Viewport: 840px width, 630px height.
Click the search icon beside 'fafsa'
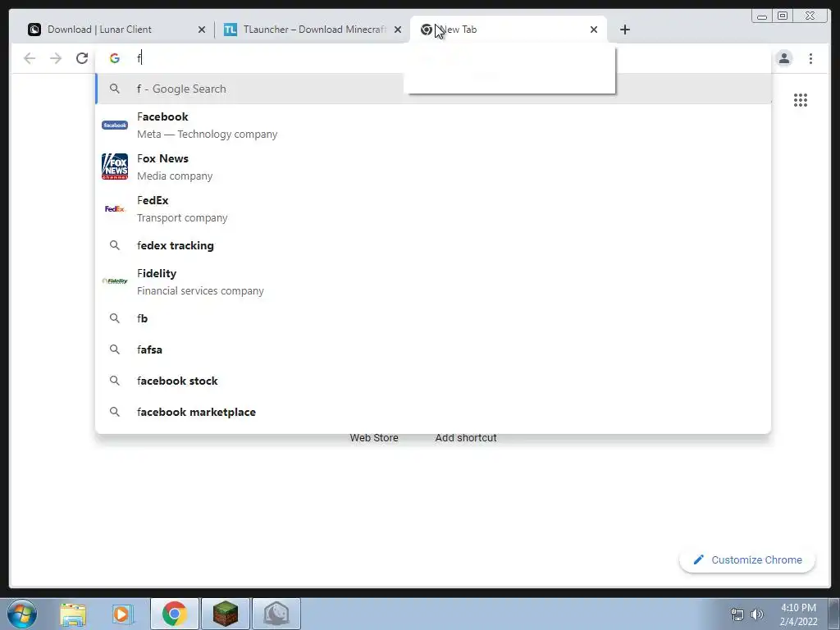tap(115, 349)
